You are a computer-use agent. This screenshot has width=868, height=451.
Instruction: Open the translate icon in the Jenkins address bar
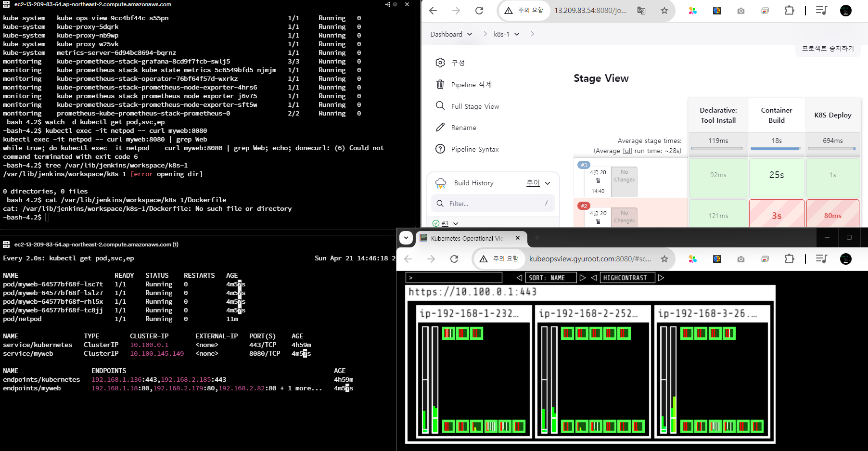[x=641, y=11]
